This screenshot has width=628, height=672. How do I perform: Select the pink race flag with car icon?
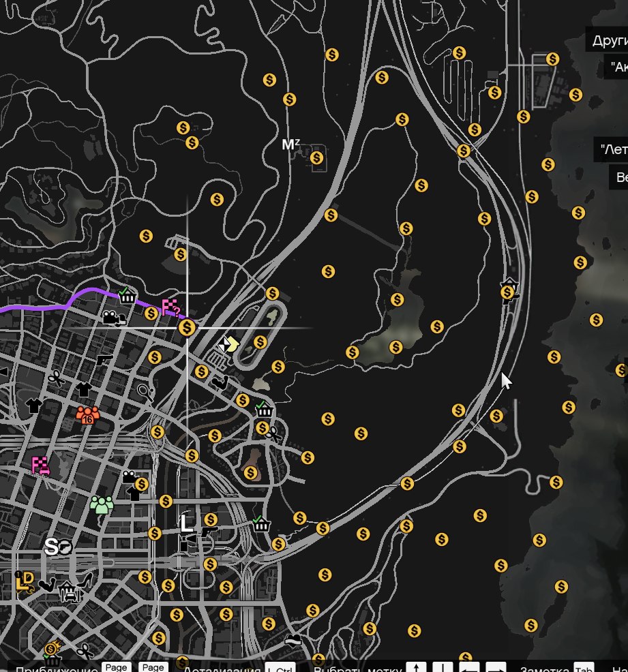click(x=40, y=466)
